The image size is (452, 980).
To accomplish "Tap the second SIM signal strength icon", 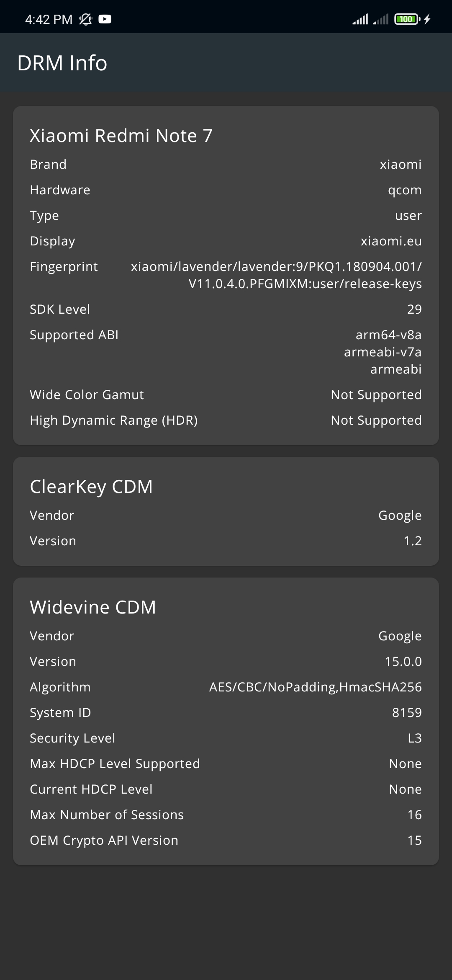I will (x=380, y=19).
